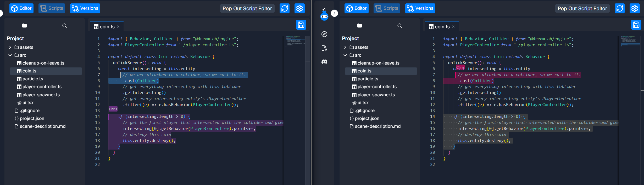Open the Scripts tab in the right pane
This screenshot has width=644, height=185.
pos(387,8)
